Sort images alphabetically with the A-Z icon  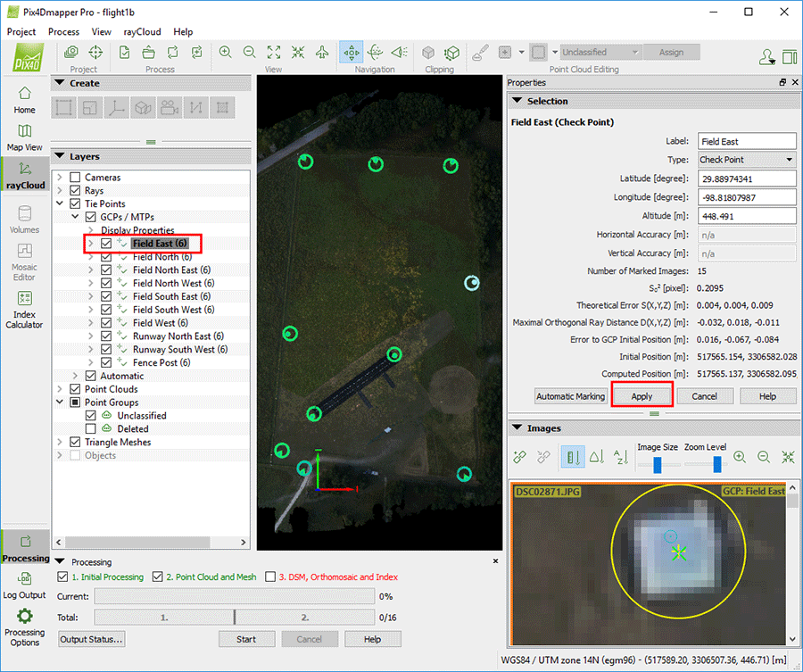coord(621,457)
